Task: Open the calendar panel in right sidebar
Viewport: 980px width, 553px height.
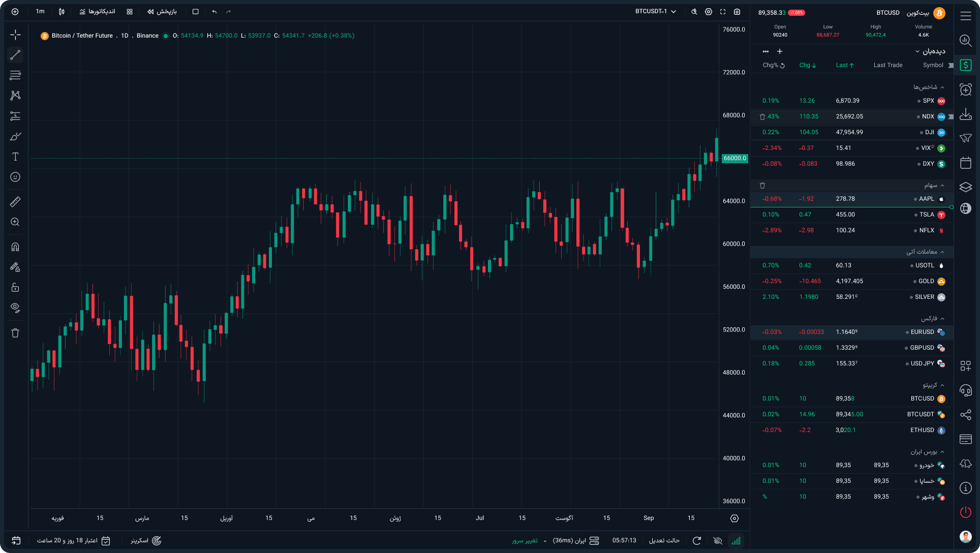Action: pos(966,163)
